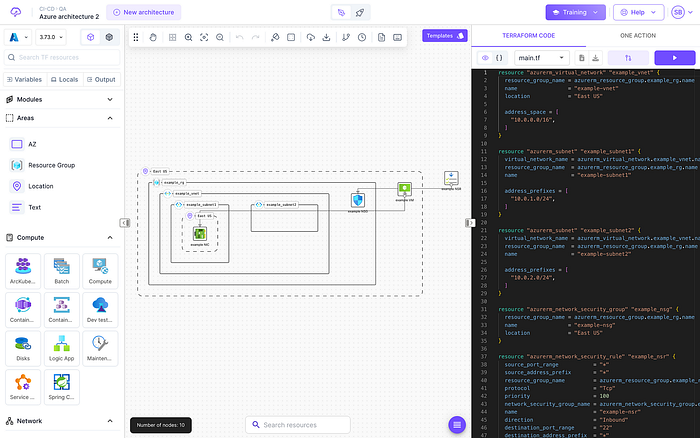
Task: Click the fit-to-screen focus icon
Action: [204, 38]
